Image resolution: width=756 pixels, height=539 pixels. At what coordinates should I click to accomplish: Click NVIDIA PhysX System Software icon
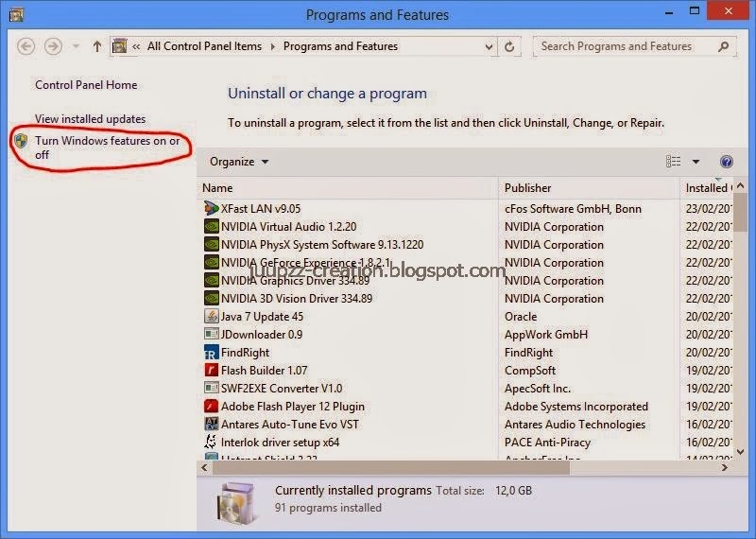[211, 245]
